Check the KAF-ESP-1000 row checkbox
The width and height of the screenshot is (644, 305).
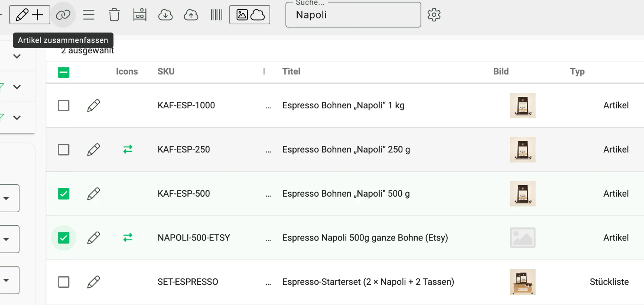coord(64,105)
